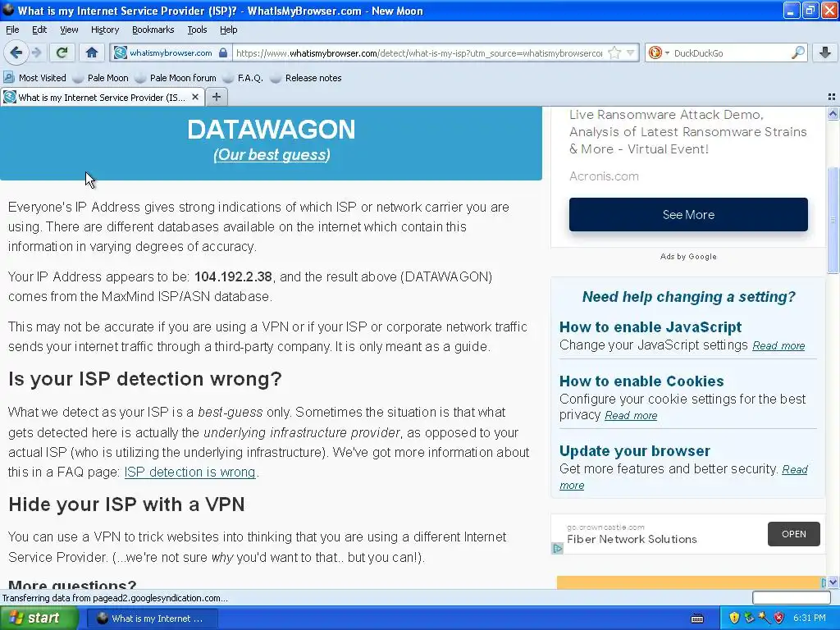840x630 pixels.
Task: Click the AdChoices triangle icon
Action: pyautogui.click(x=557, y=549)
